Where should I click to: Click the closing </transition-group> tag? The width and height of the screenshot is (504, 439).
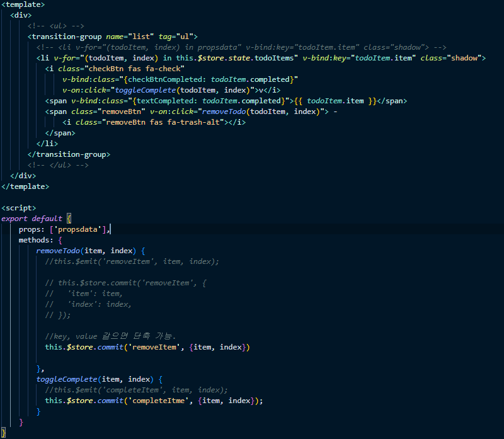point(69,154)
